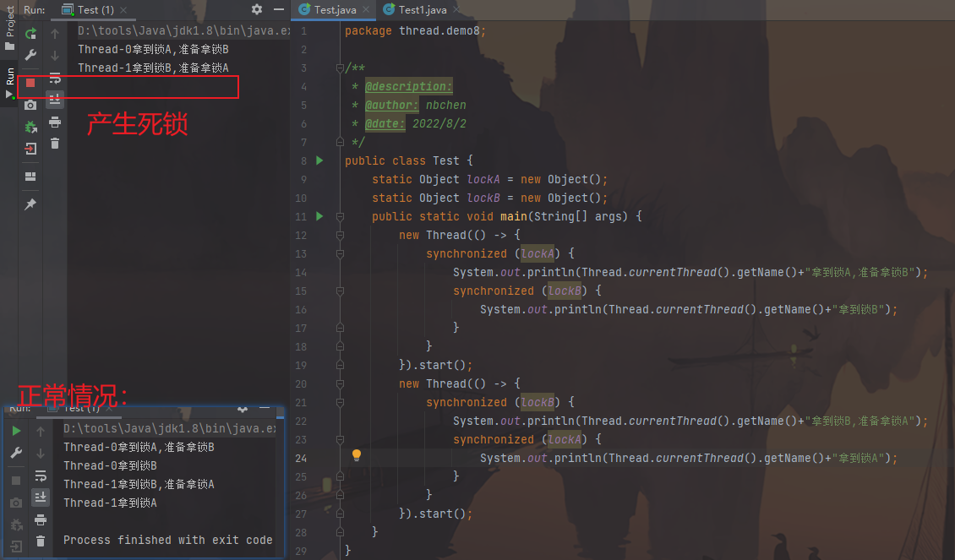Viewport: 955px width, 560px height.
Task: Click the yellow intention light bulb on line 24
Action: pyautogui.click(x=357, y=455)
